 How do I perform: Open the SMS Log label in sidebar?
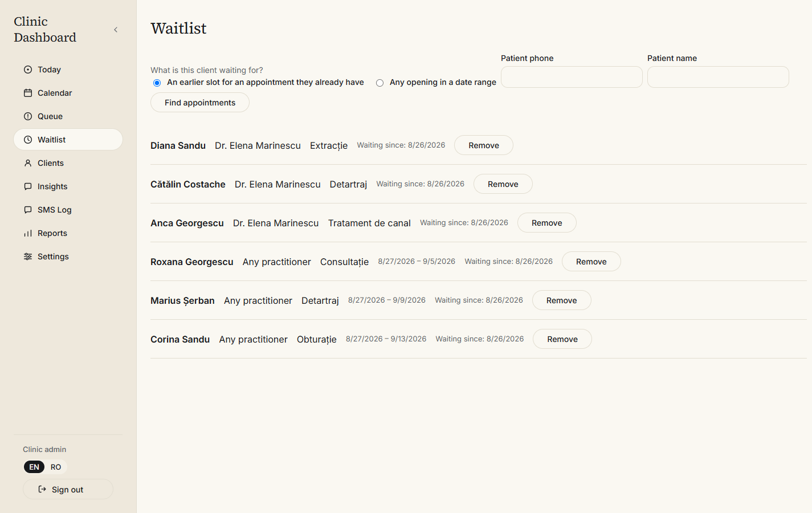coord(55,210)
